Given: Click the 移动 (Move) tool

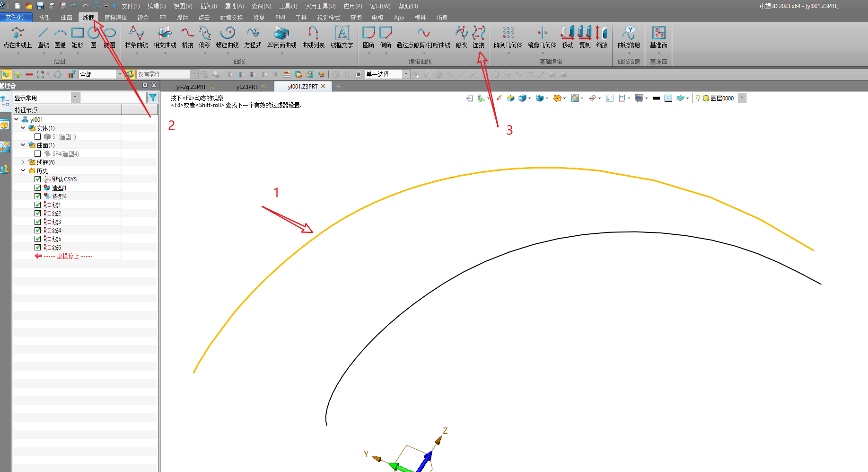Looking at the screenshot, I should [x=568, y=37].
